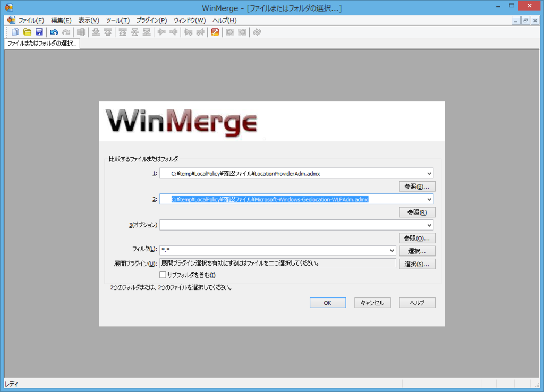Click the All left toolbar icon
Image resolution: width=544 pixels, height=392 pixels.
(x=242, y=32)
